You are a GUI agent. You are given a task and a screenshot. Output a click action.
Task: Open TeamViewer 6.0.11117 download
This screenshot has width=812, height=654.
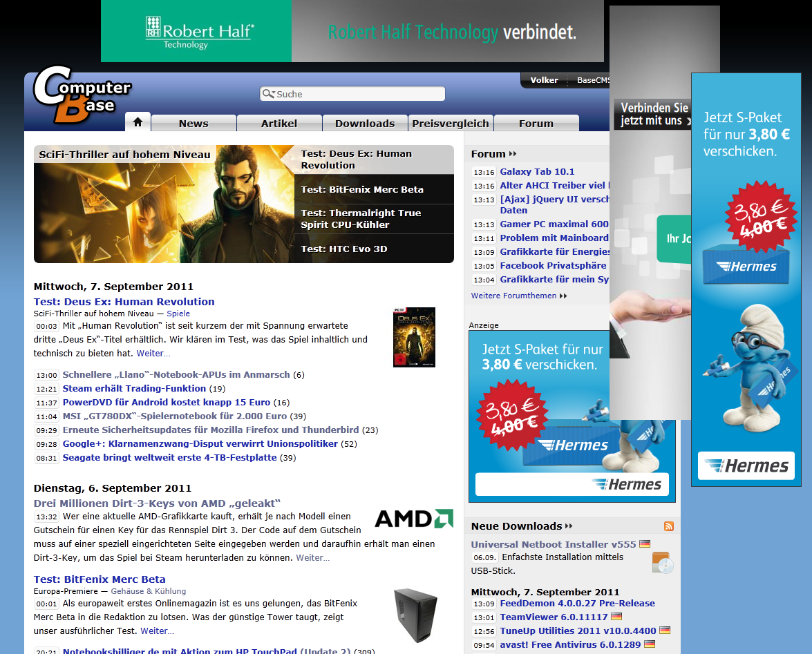pos(554,617)
